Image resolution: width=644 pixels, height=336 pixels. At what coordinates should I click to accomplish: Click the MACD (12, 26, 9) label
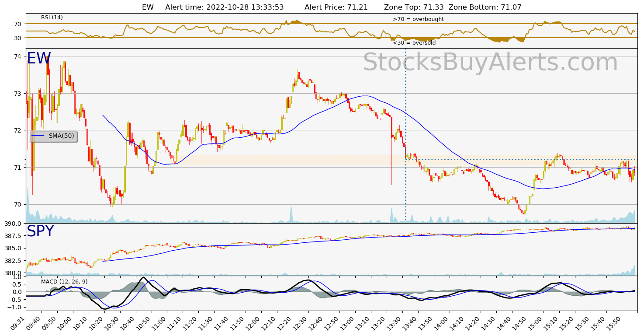click(x=64, y=282)
